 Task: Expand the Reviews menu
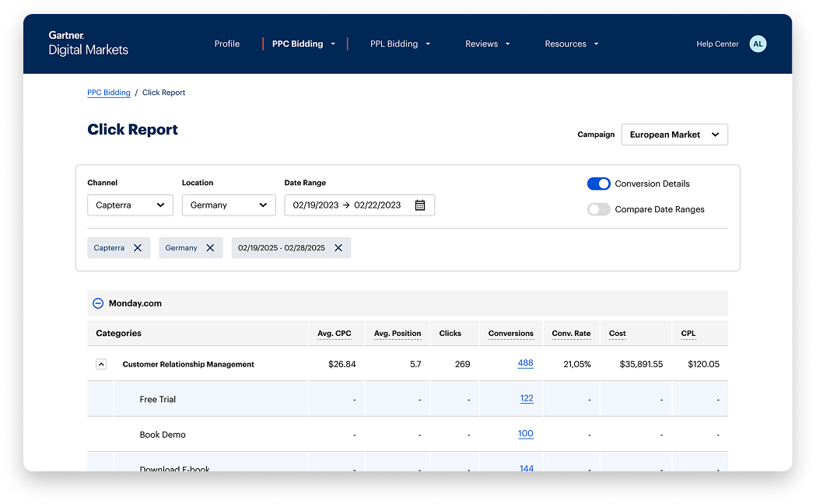point(487,44)
